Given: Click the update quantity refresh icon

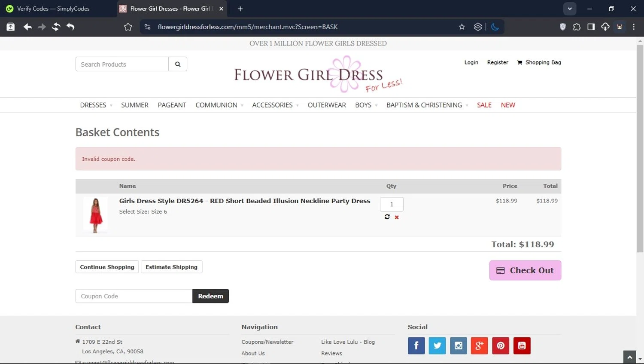Looking at the screenshot, I should click(x=387, y=217).
